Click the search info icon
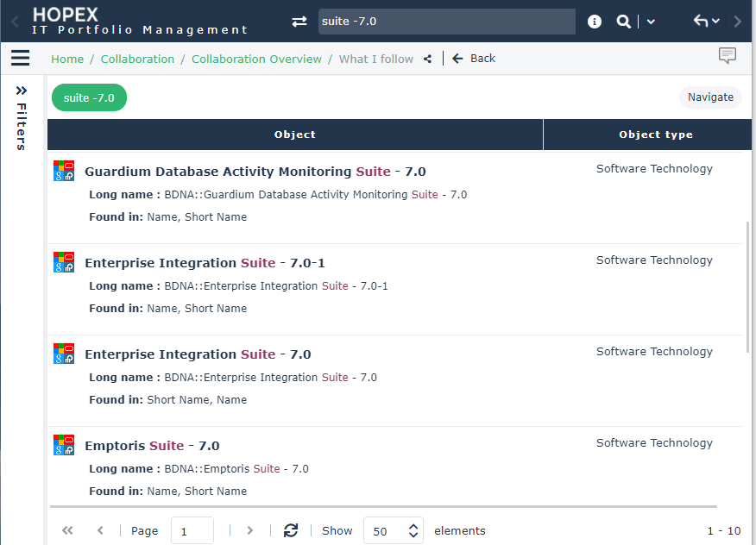Viewport: 756px width, 545px height. coord(595,22)
